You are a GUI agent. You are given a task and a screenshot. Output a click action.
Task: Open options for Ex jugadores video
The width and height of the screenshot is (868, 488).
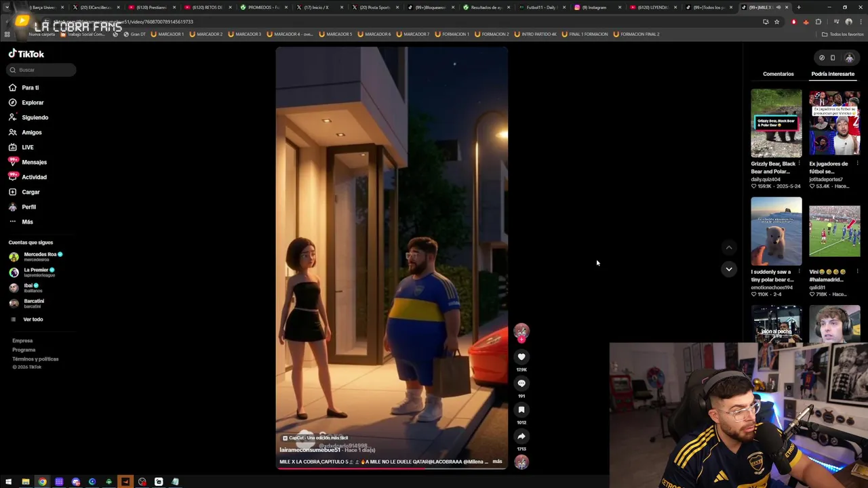(x=857, y=164)
